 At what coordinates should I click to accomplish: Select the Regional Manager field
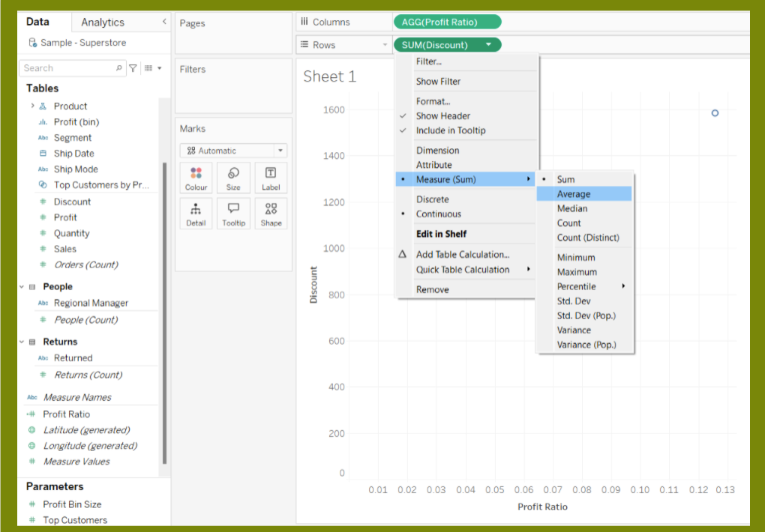(91, 303)
